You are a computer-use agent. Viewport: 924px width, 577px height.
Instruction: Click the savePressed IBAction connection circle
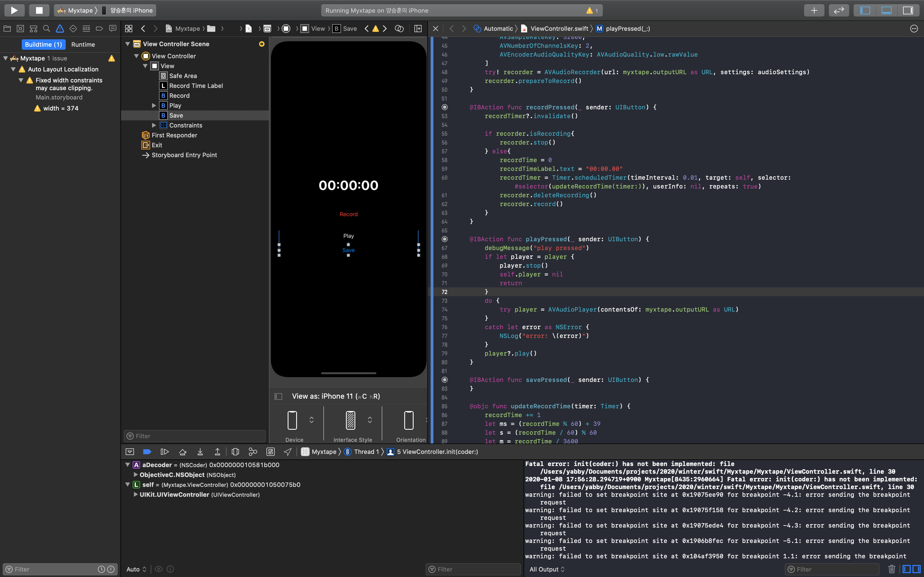coord(444,380)
